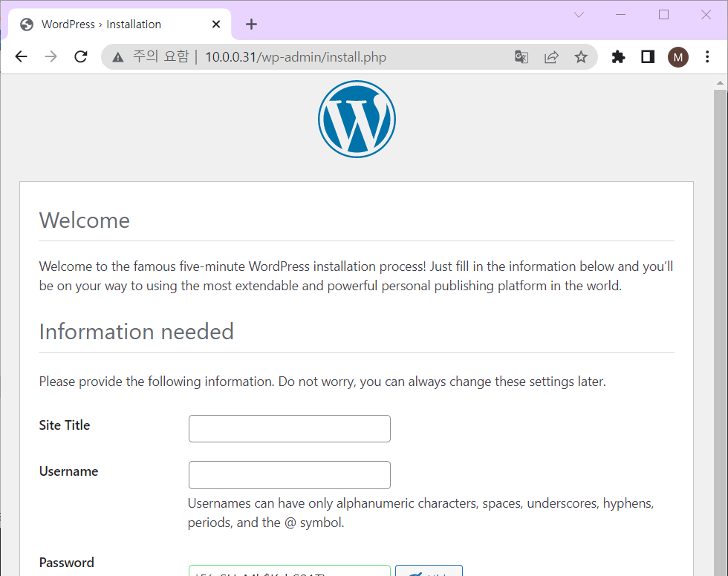The image size is (728, 576).
Task: Focus the Site Title field
Action: click(289, 428)
